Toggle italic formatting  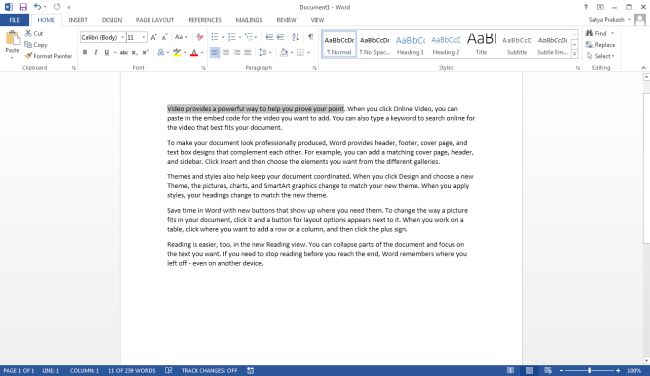pyautogui.click(x=96, y=52)
